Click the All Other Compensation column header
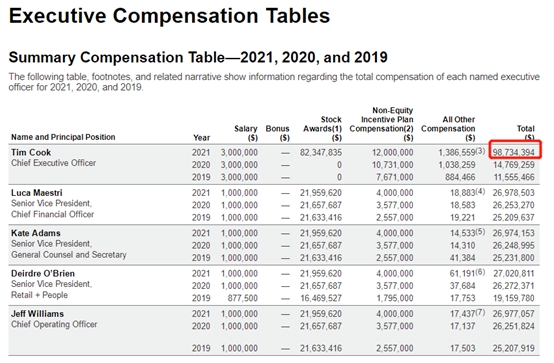The width and height of the screenshot is (554, 363). (448, 129)
